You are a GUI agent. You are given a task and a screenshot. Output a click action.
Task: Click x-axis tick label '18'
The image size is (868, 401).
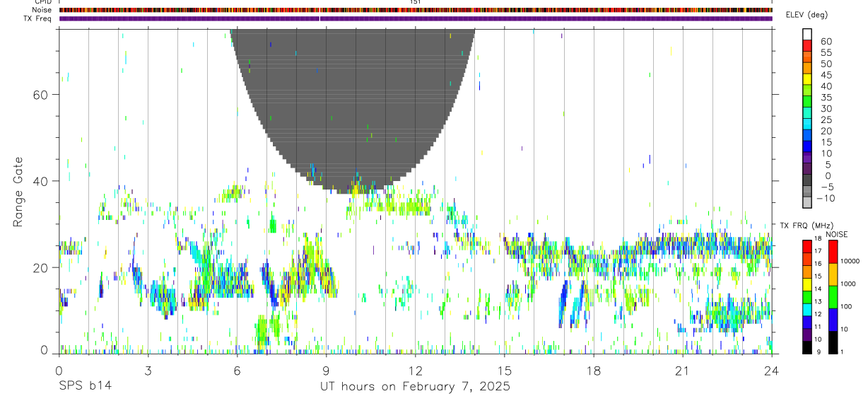(x=593, y=370)
